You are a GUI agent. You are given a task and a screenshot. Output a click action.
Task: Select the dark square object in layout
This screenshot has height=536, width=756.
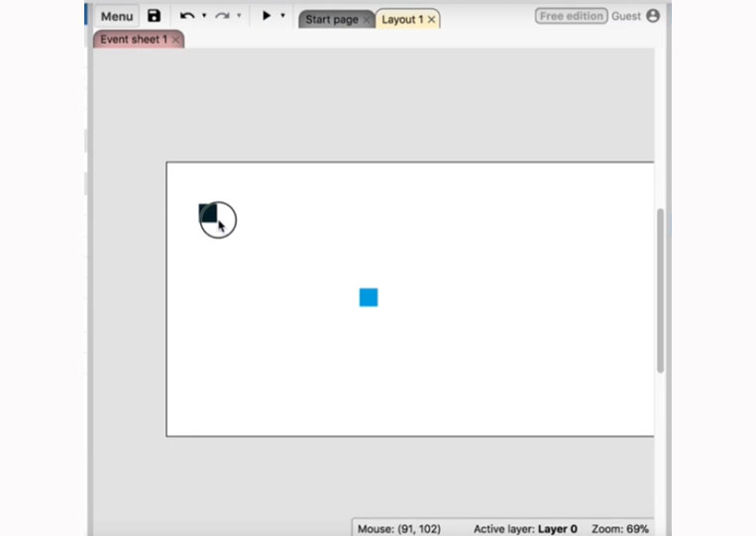tap(208, 213)
